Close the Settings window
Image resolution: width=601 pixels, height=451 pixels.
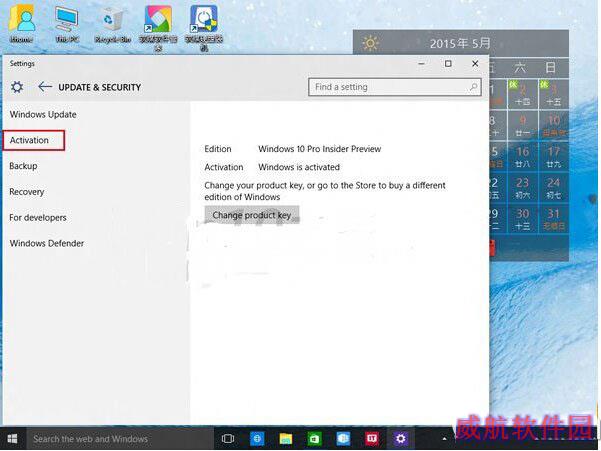click(475, 64)
